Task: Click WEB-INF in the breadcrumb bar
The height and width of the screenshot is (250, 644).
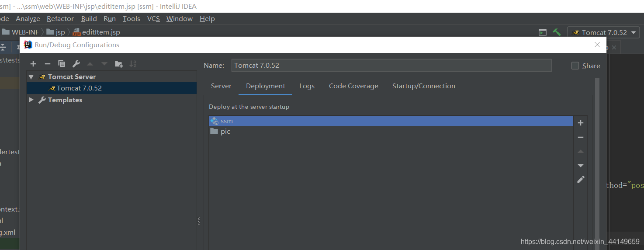Action: (x=20, y=32)
